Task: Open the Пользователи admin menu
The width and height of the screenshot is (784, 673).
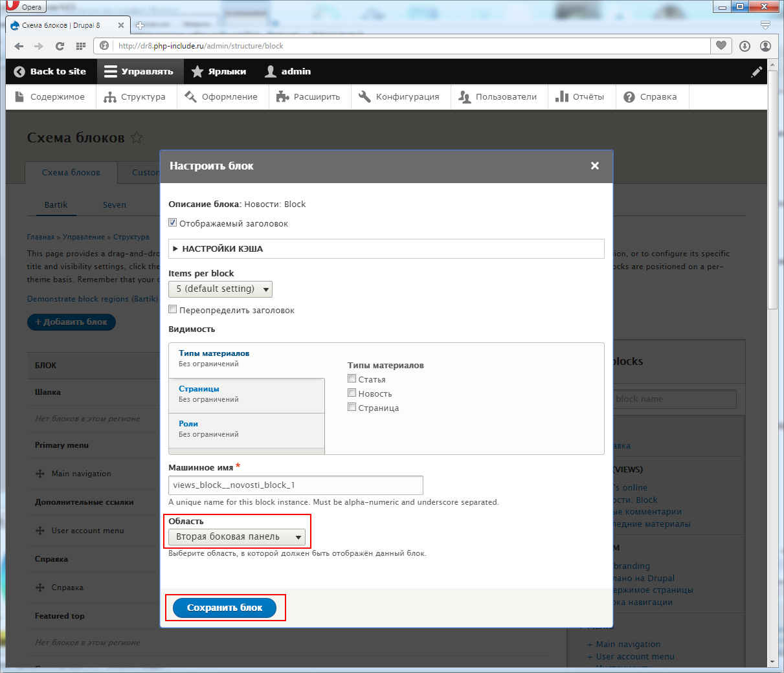Action: 498,97
